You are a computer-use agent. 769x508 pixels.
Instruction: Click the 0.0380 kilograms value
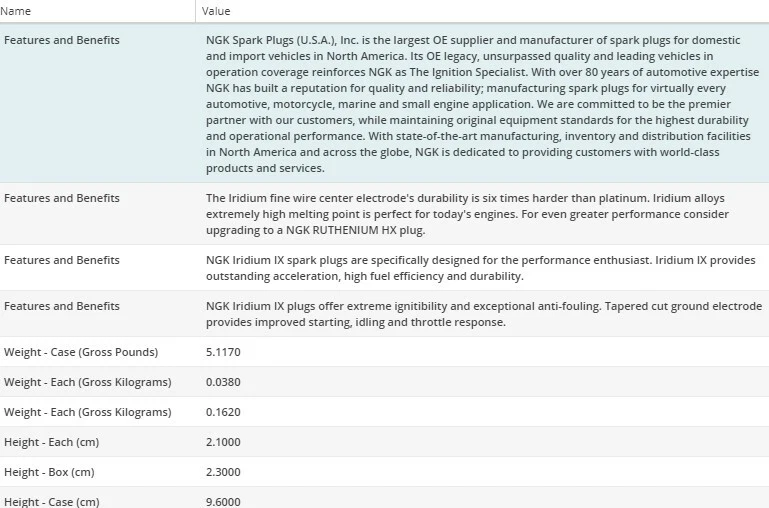223,382
